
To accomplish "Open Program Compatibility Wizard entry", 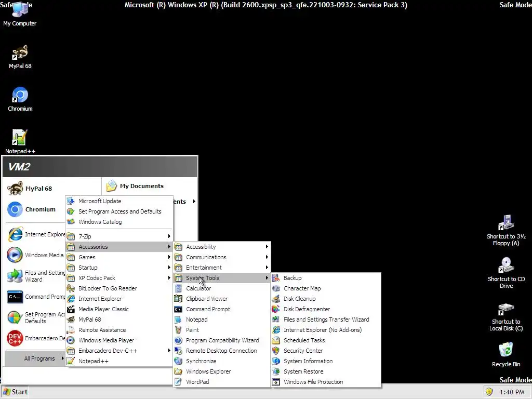I will coord(221,340).
